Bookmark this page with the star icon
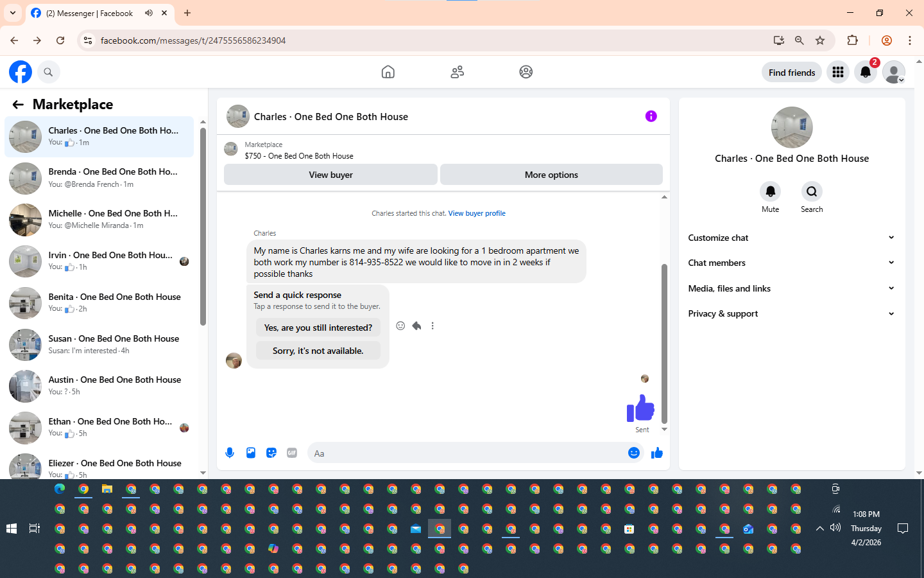 820,40
